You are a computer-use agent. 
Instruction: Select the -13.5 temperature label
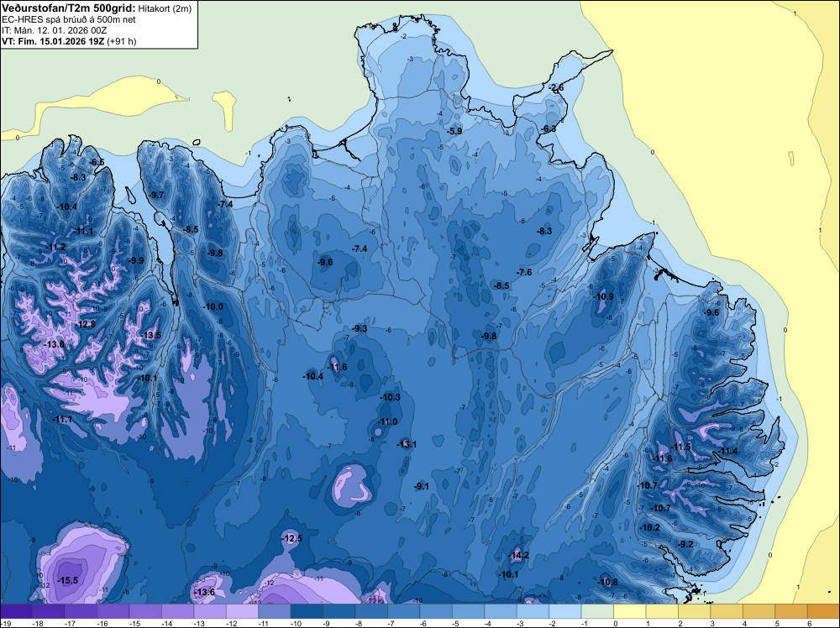pos(151,336)
